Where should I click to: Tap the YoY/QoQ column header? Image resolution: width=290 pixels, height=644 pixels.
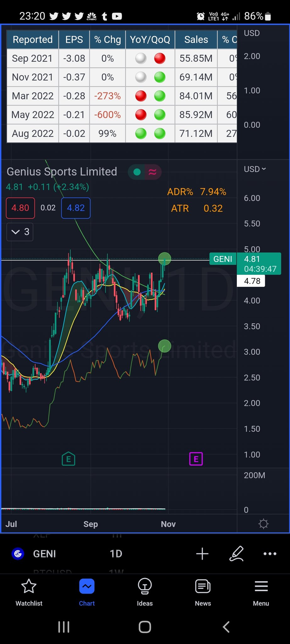coord(150,40)
